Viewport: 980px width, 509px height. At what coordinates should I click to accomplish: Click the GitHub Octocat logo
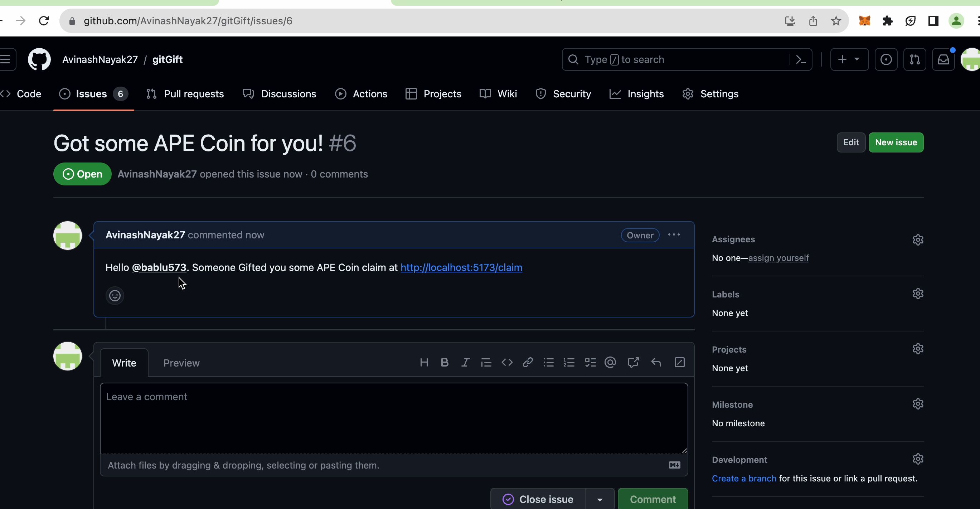[39, 59]
